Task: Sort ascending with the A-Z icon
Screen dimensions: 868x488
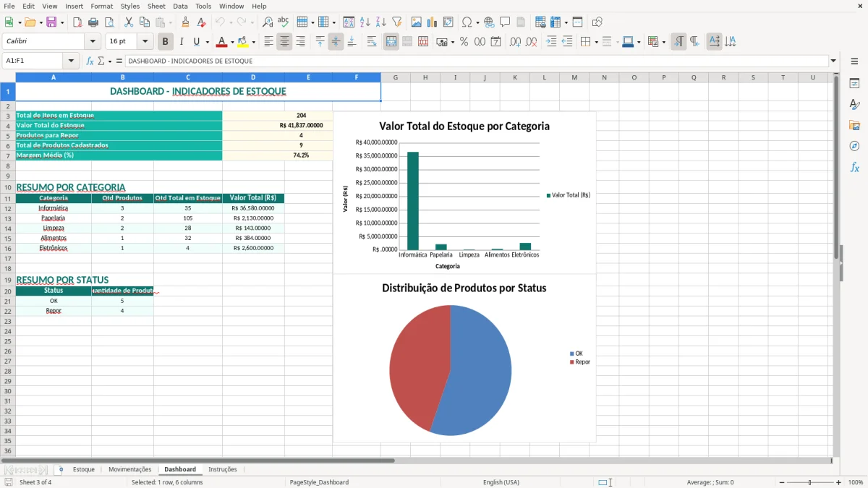Action: coord(365,22)
